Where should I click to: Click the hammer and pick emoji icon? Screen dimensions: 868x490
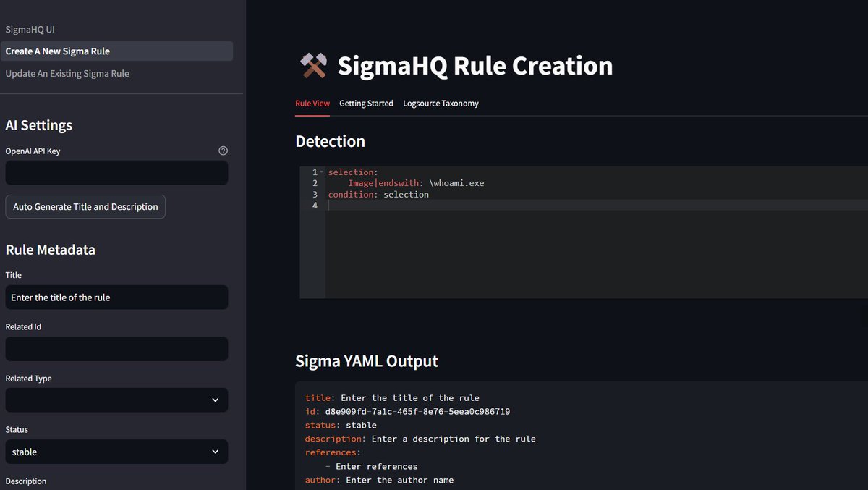(x=313, y=66)
